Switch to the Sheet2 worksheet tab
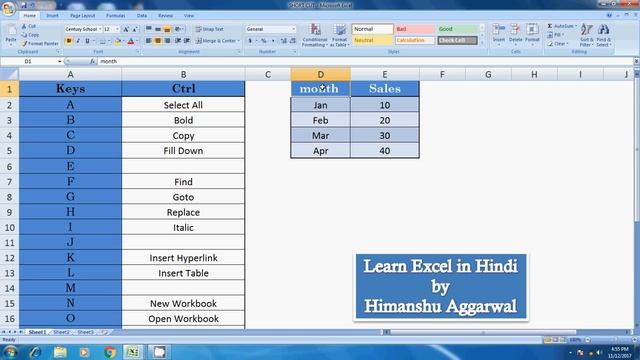The width and height of the screenshot is (640, 360). coord(61,332)
